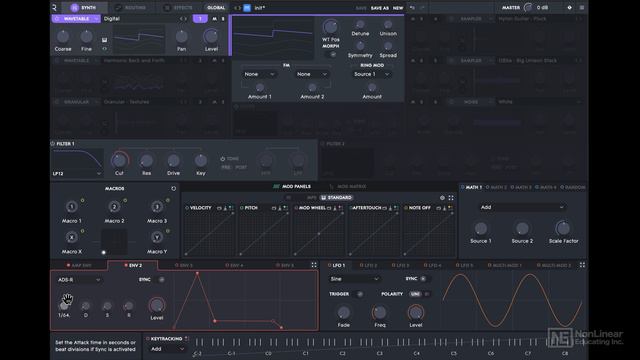The width and height of the screenshot is (640, 360).
Task: Toggle the filter Tone power
Action: click(x=222, y=159)
